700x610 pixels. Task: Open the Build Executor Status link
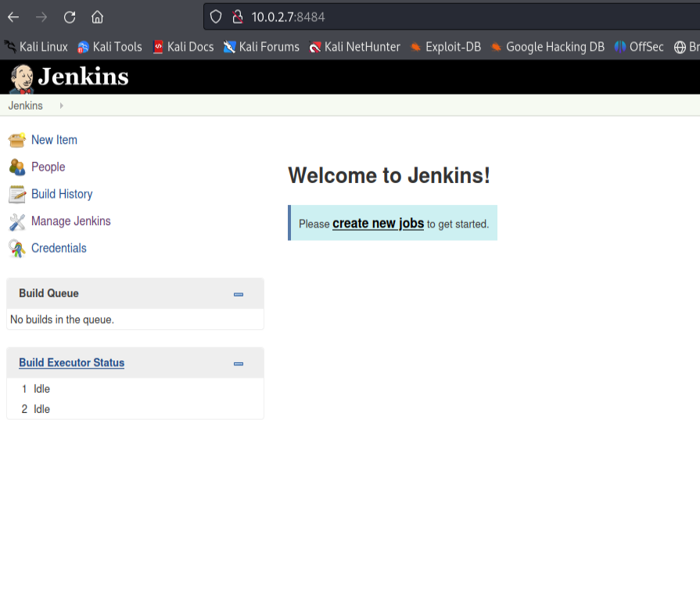click(71, 363)
